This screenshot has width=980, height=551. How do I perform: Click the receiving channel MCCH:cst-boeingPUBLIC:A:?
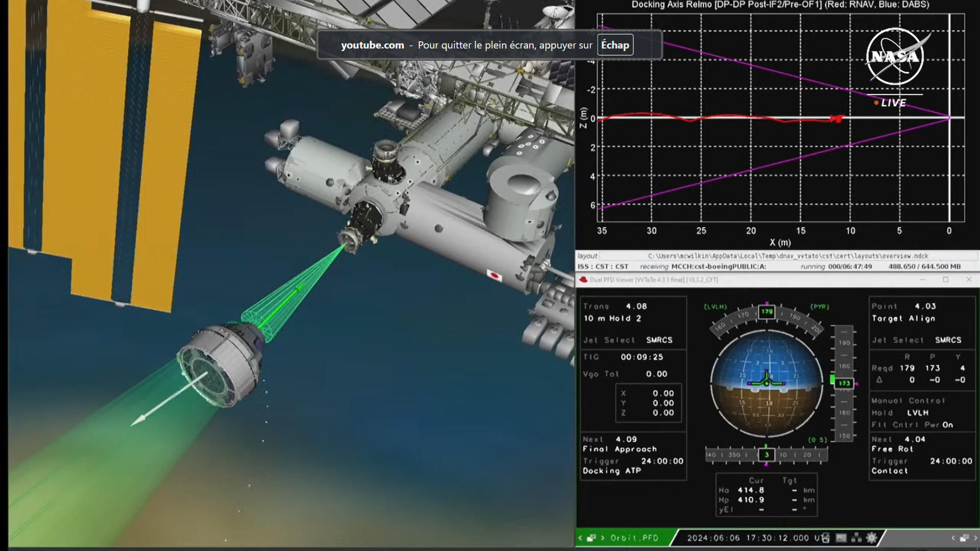(719, 267)
